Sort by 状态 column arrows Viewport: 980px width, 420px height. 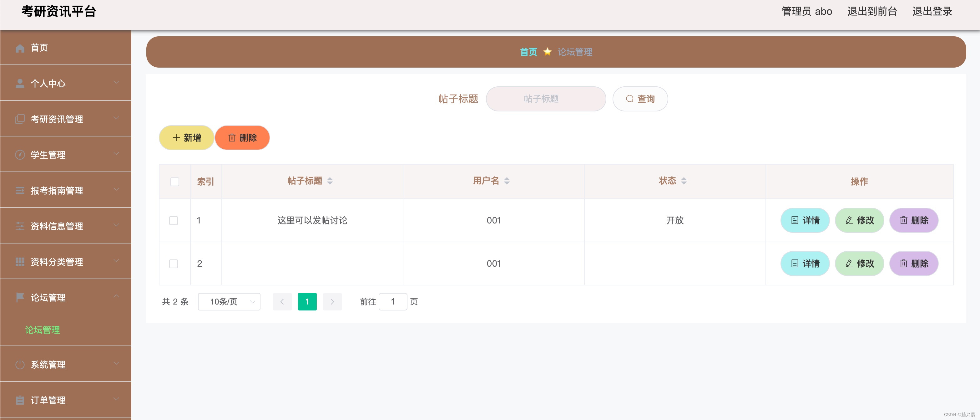click(x=684, y=181)
